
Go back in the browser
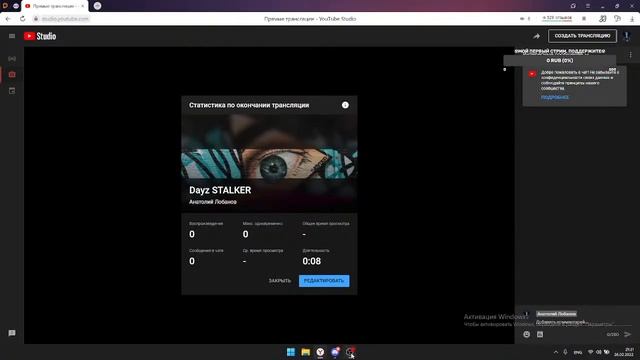pos(8,19)
